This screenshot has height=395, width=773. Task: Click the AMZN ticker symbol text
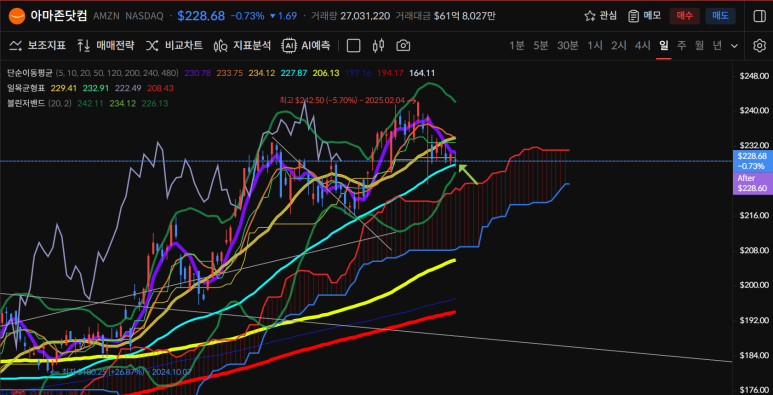click(106, 16)
